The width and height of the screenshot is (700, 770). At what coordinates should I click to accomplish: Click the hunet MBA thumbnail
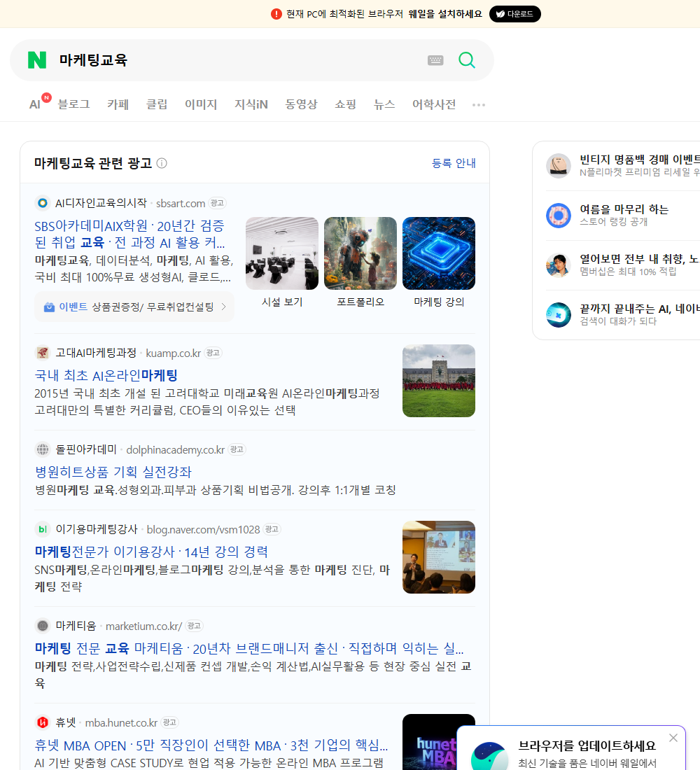click(x=429, y=742)
